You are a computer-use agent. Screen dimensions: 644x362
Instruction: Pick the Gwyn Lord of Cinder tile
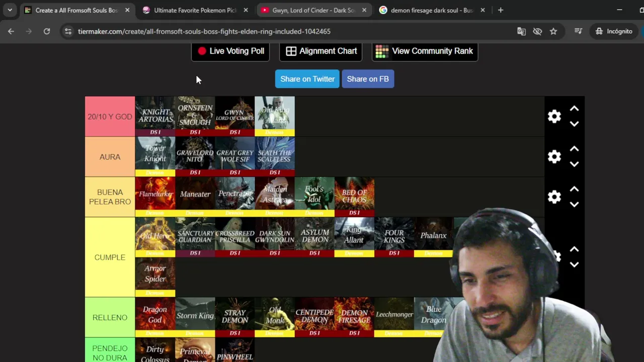(x=234, y=116)
